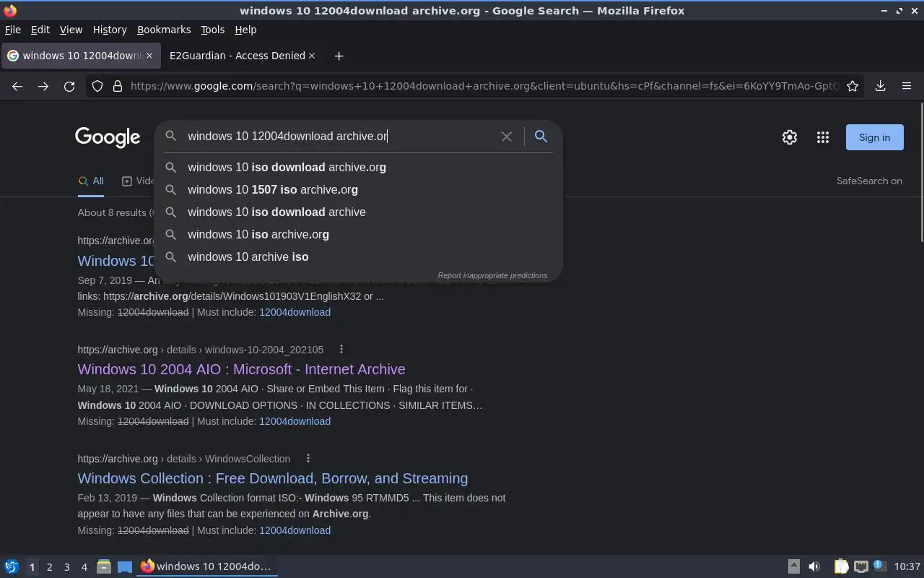Choose suggestion 'windows 10 iso download archive'

tap(359, 212)
